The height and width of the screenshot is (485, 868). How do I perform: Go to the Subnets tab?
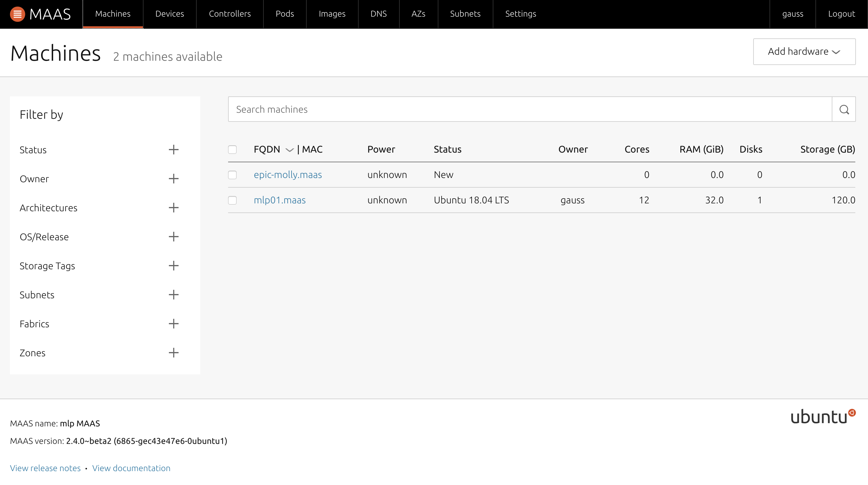[x=465, y=14]
